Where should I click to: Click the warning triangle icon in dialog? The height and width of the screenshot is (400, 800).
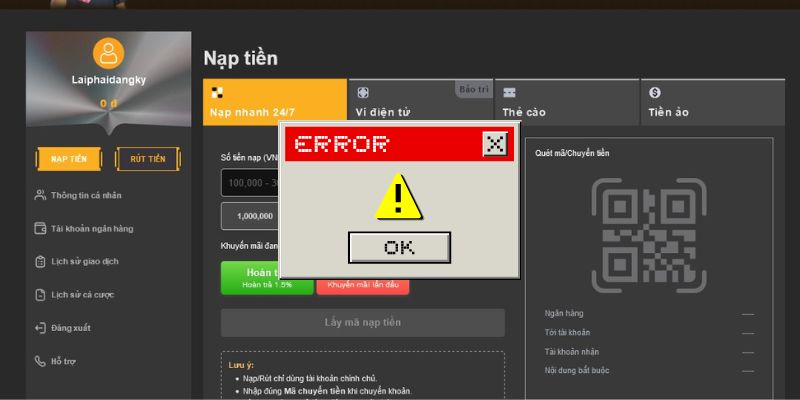point(399,196)
